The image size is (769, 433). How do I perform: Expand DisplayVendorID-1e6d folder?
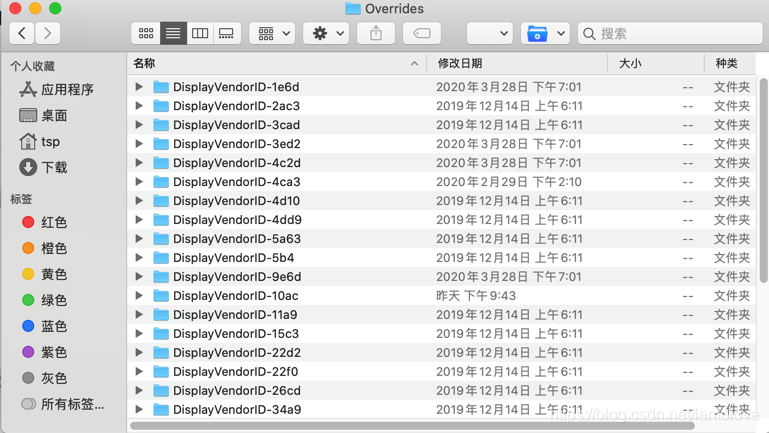click(x=139, y=87)
